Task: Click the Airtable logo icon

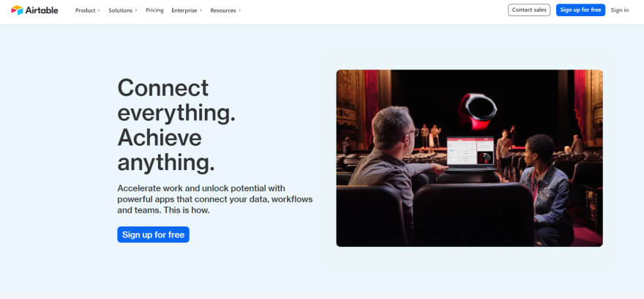Action: pos(18,10)
